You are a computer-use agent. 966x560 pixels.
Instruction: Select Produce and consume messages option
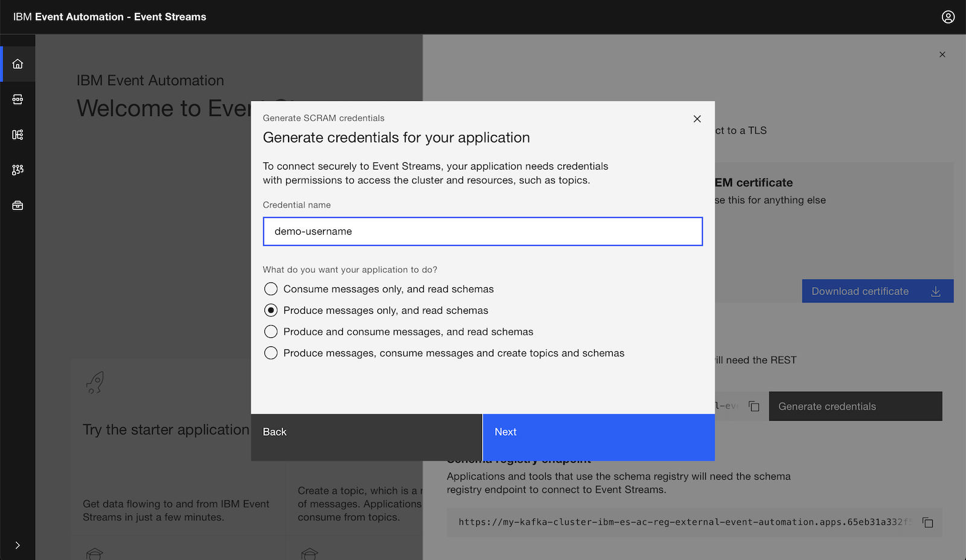click(x=271, y=332)
